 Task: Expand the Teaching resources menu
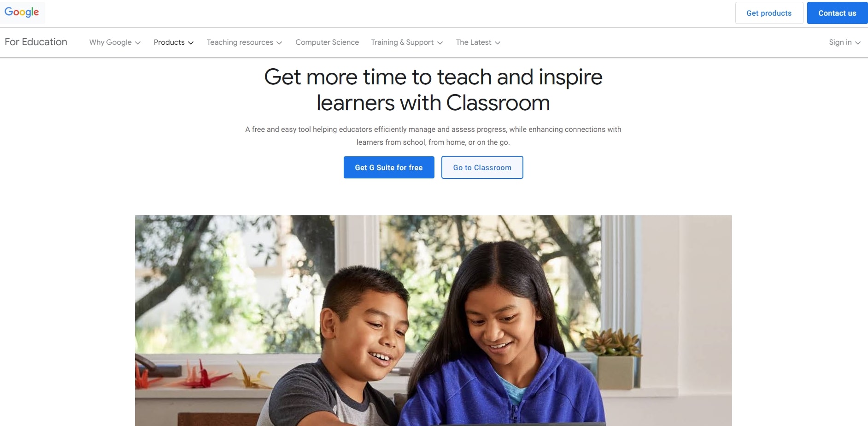click(244, 42)
